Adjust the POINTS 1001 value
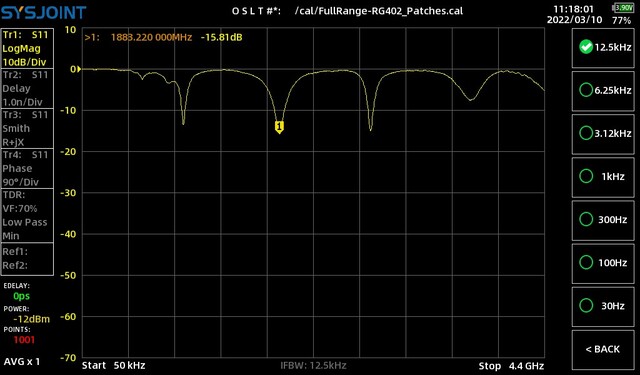Screen dimensions: 640x375 (x=24, y=340)
